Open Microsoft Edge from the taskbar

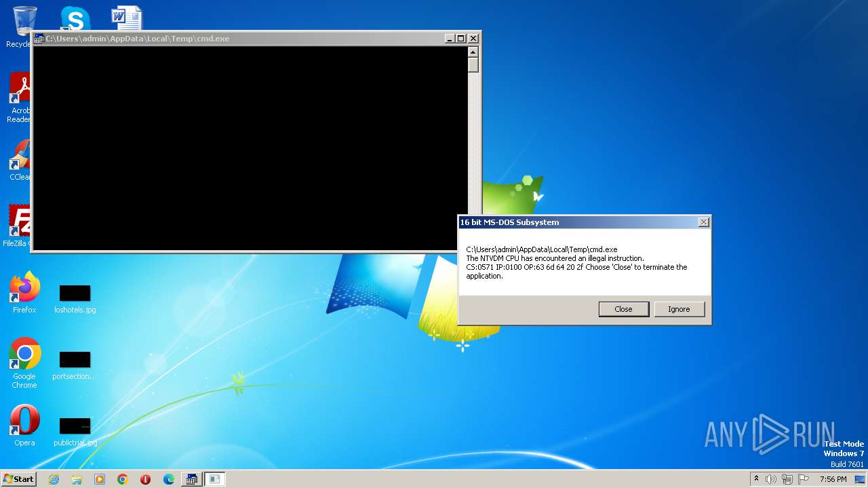(169, 479)
